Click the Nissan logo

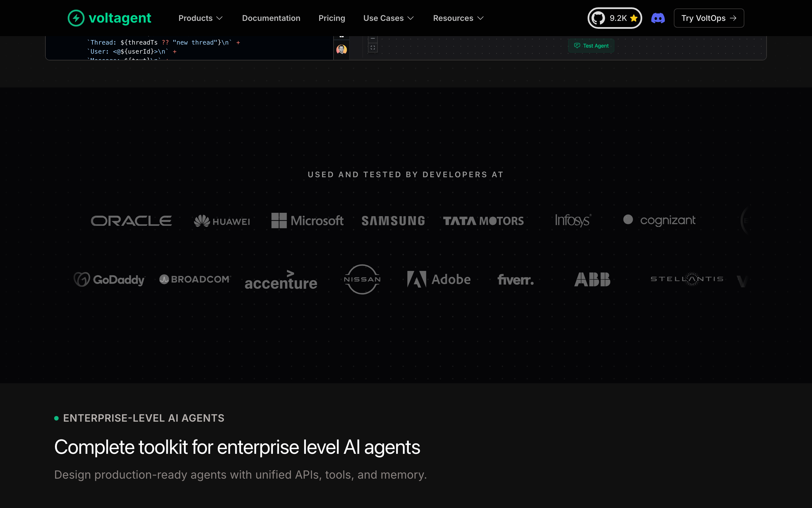[x=362, y=279]
